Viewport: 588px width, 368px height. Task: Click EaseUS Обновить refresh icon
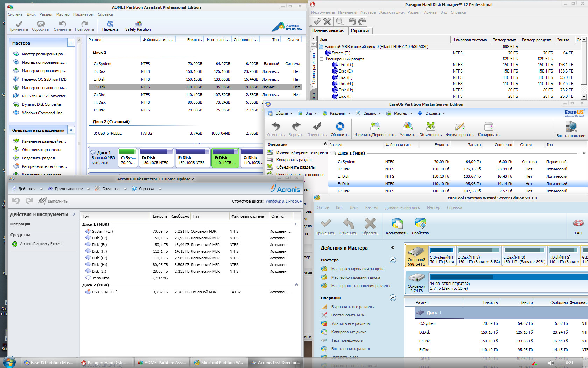(x=340, y=126)
